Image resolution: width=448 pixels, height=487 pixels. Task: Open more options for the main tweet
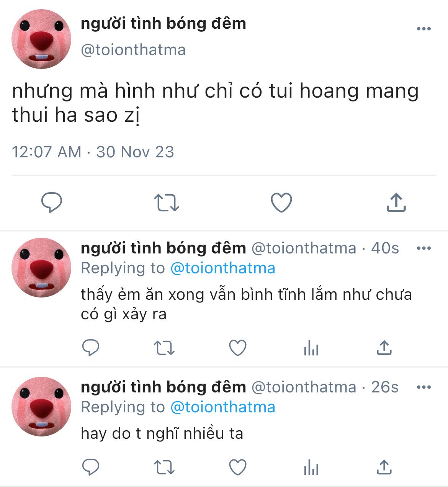click(x=423, y=29)
